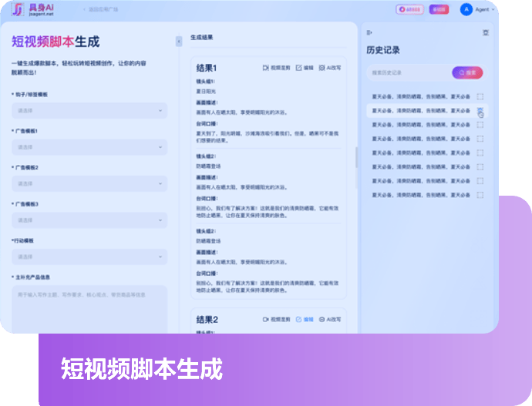Click the points balance badge in header
Viewport: 532px width, 406px height.
(409, 10)
